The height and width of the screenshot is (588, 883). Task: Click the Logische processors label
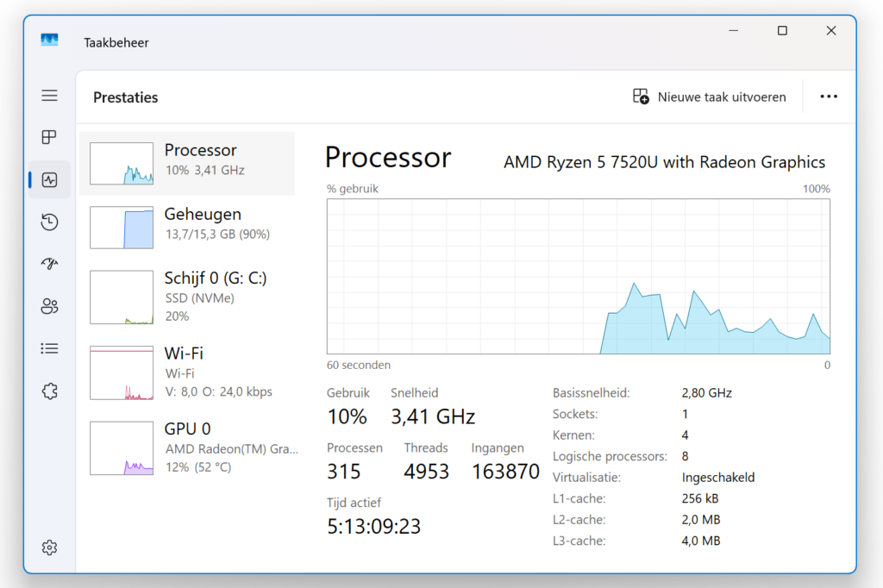[x=610, y=456]
